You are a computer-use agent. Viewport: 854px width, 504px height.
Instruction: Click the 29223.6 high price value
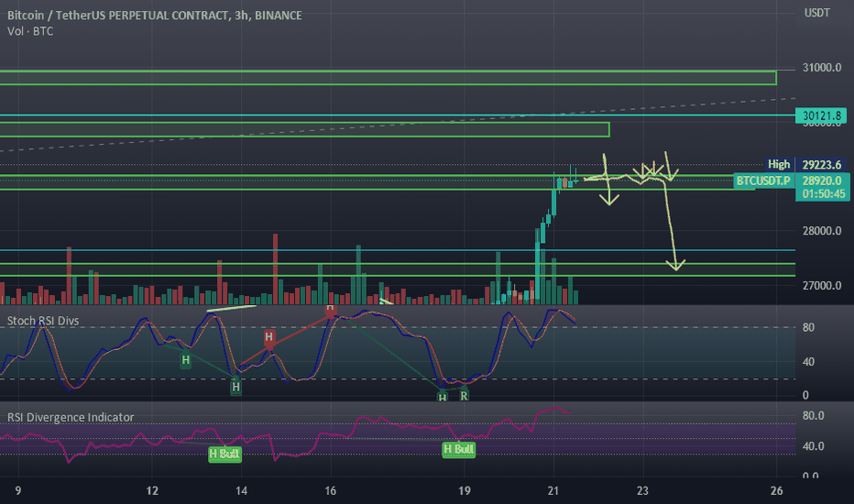point(821,165)
